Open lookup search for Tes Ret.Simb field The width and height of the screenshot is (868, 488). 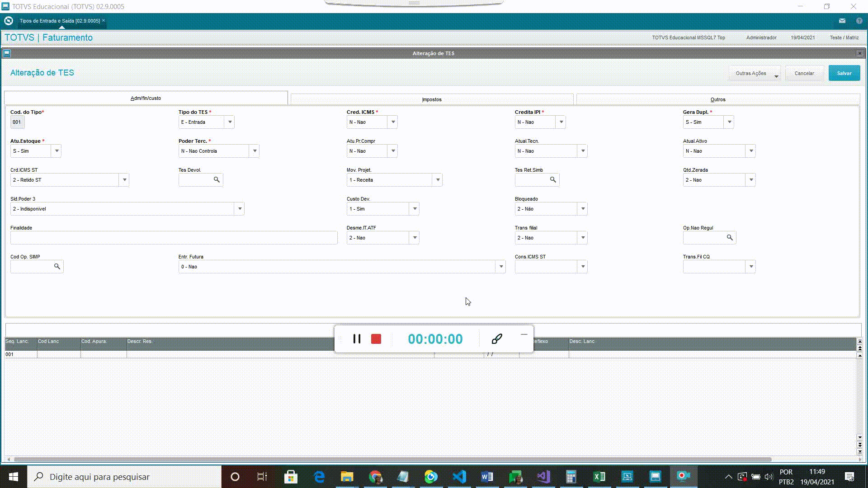553,180
